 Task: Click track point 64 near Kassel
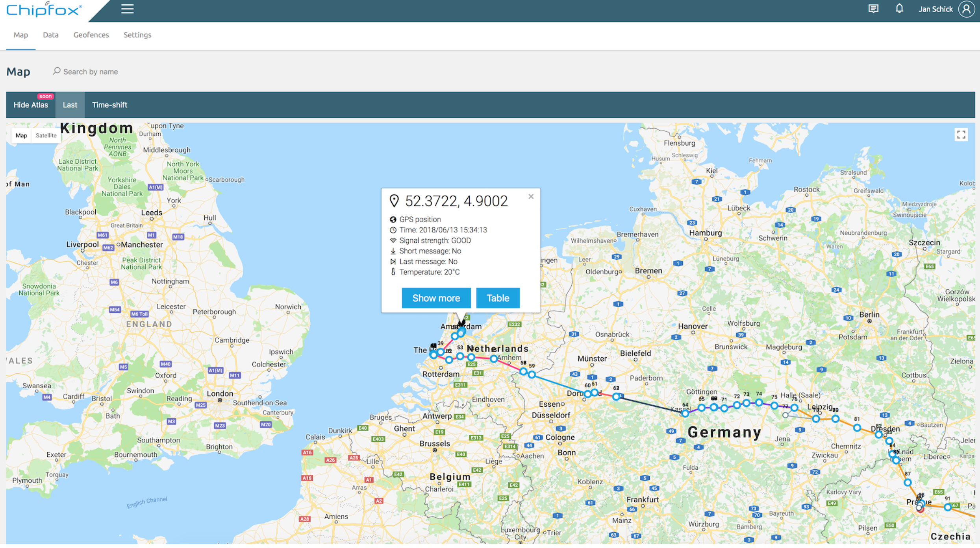point(685,413)
